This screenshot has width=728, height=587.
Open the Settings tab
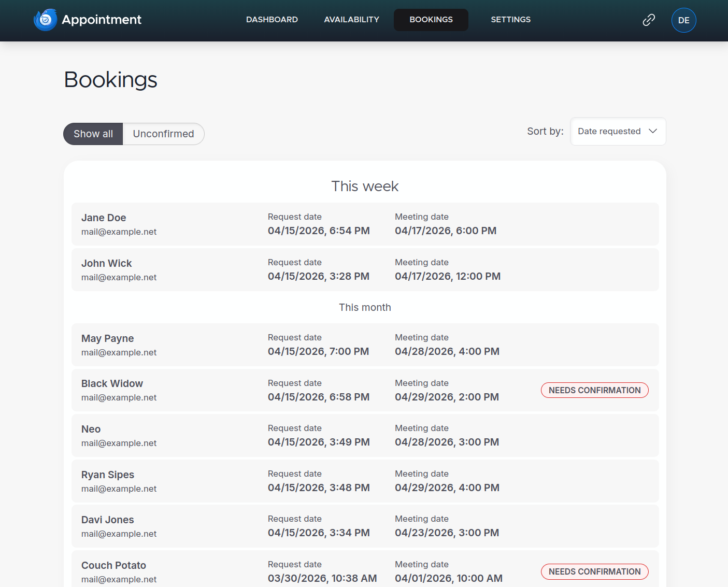click(511, 20)
